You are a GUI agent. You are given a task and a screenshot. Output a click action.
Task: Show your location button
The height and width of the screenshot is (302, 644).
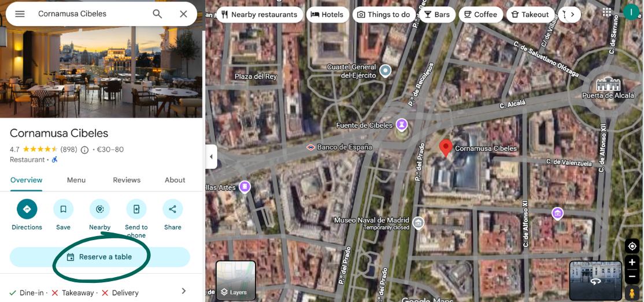click(x=632, y=246)
